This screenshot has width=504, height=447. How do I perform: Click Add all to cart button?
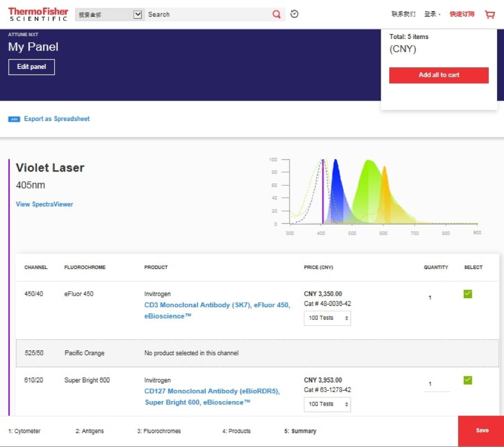(x=439, y=75)
